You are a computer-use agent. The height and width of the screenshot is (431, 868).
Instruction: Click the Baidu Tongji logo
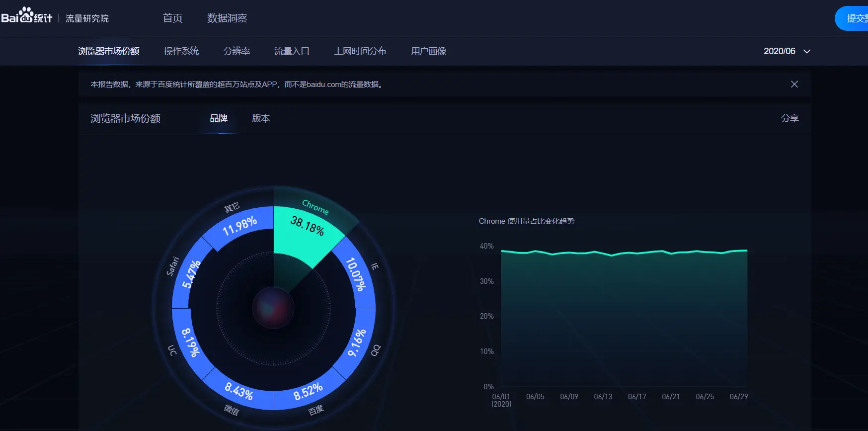26,15
